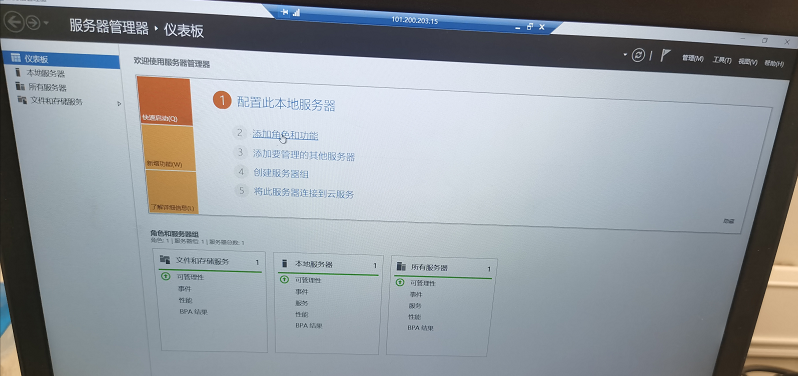The image size is (798, 376).
Task: Open BPA 结果 in 所有服务器 tile
Action: tap(421, 328)
